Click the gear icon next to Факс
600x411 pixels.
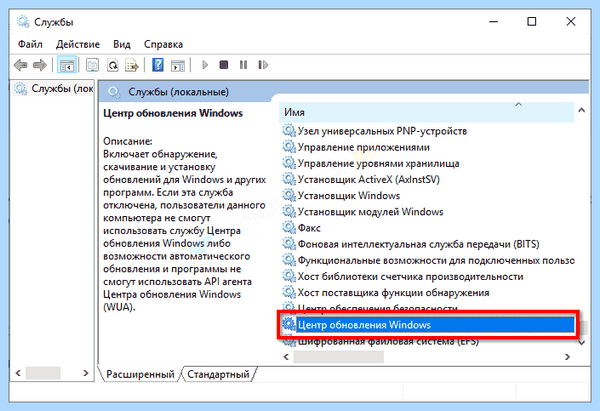(289, 228)
